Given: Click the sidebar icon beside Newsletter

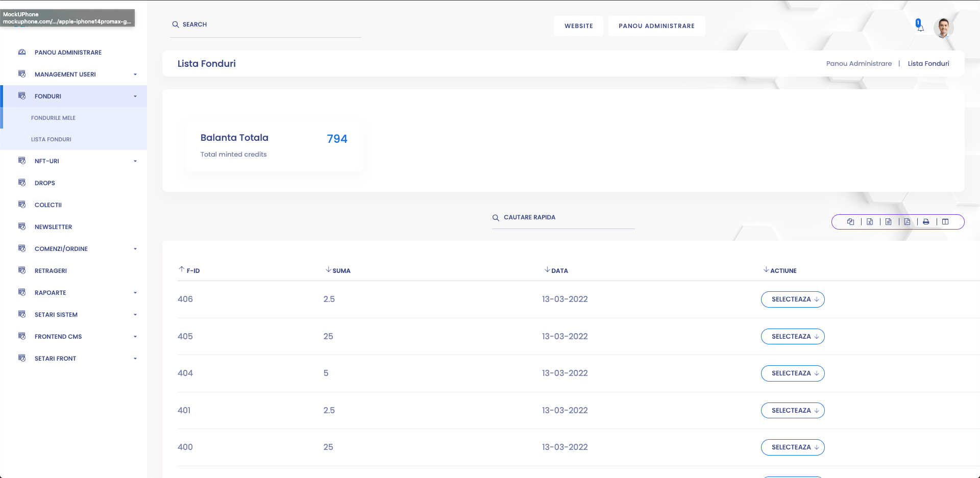Looking at the screenshot, I should (x=22, y=227).
